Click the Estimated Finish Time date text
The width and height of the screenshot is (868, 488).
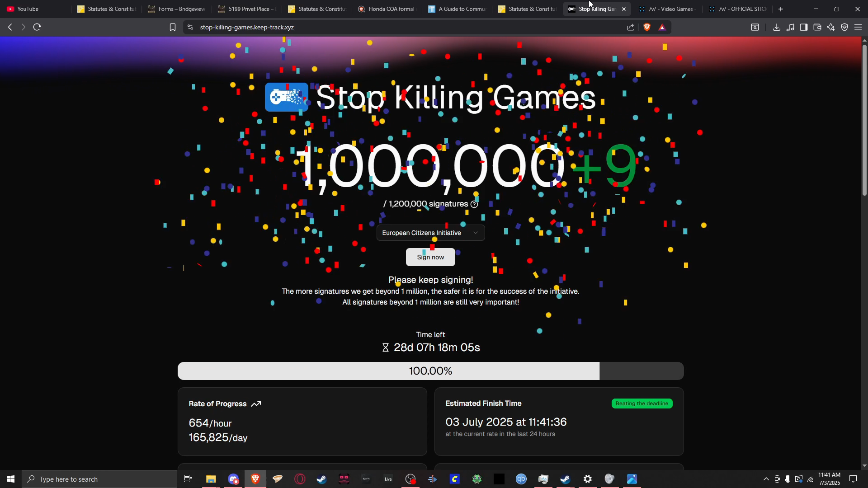tap(506, 422)
